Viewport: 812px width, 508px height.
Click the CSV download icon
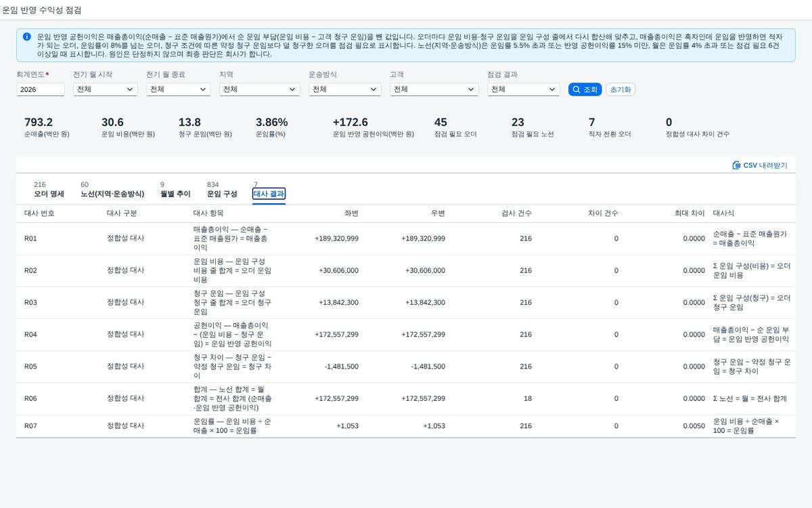coord(736,165)
